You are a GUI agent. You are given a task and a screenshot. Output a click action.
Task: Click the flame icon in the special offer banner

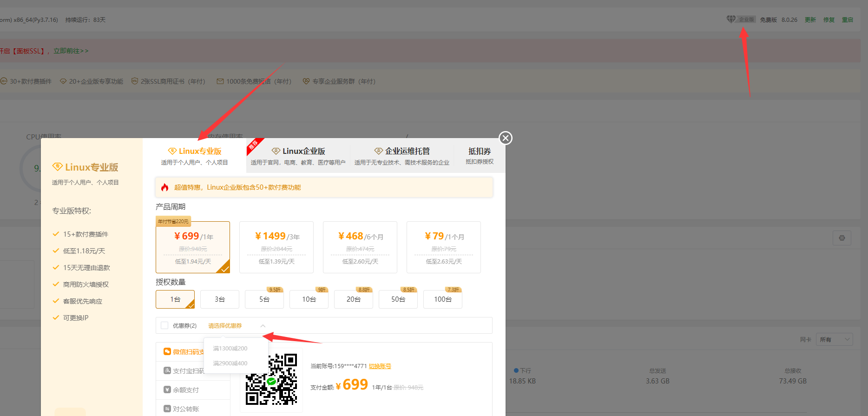[164, 187]
